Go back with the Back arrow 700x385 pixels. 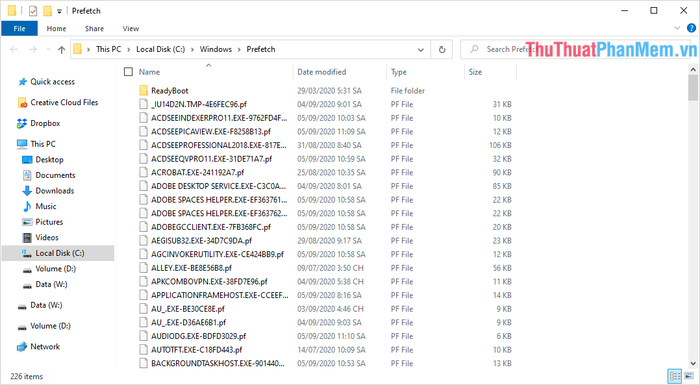point(14,50)
